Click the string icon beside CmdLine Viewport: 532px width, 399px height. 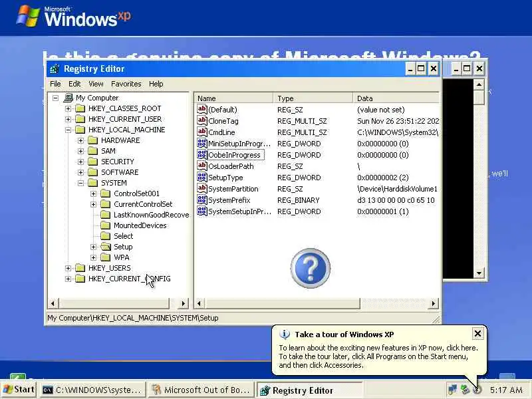point(202,132)
